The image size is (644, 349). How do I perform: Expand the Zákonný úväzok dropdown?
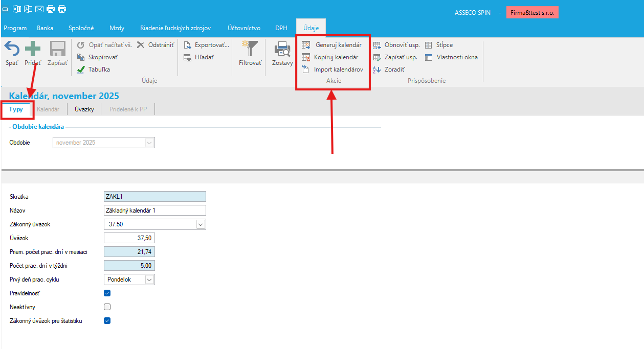tap(201, 224)
